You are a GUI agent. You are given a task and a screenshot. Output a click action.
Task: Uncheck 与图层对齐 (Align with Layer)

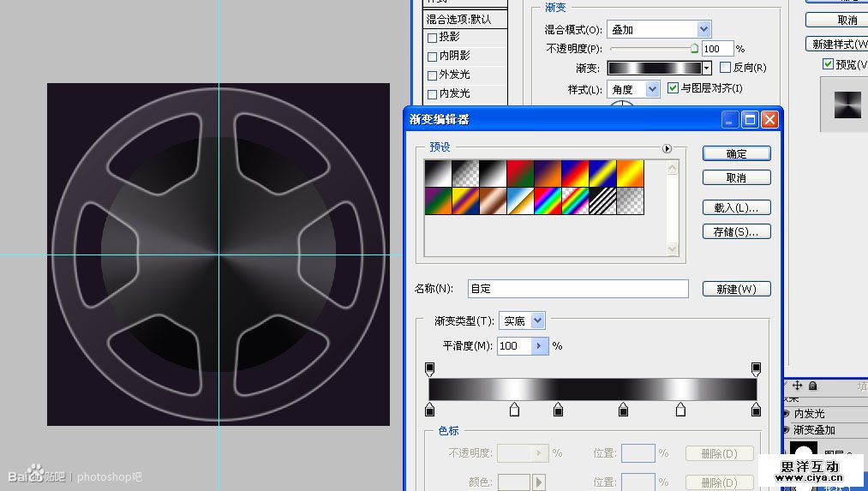(x=673, y=88)
